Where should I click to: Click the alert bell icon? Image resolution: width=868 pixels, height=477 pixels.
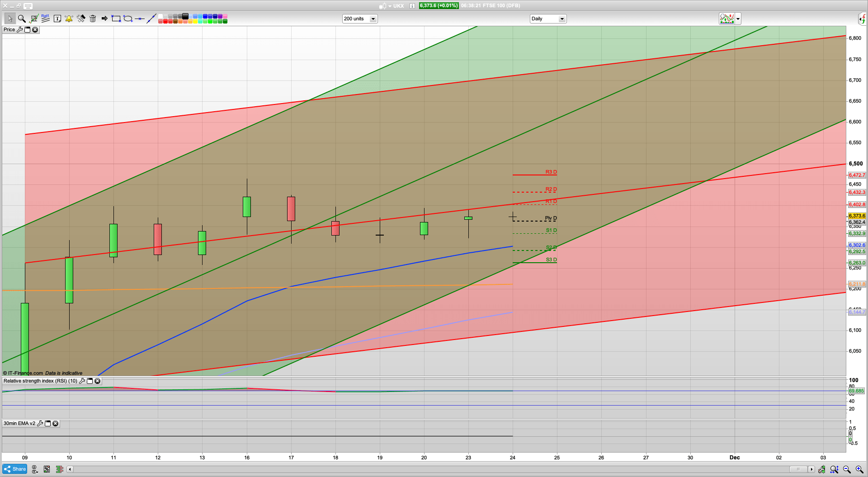tap(69, 19)
